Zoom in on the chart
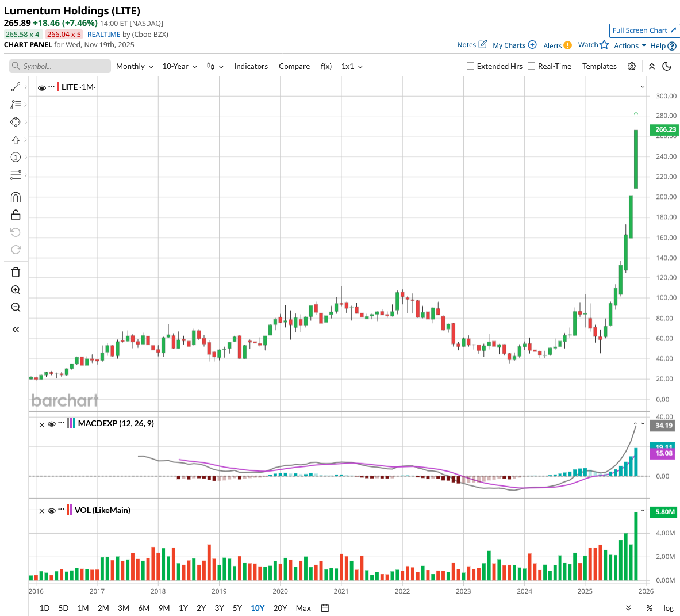The width and height of the screenshot is (680, 616). pyautogui.click(x=16, y=290)
